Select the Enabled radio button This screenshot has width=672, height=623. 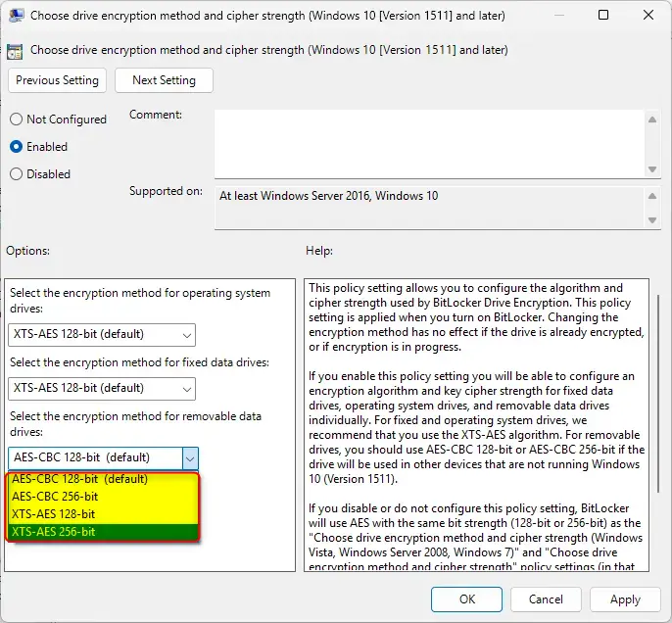click(x=38, y=147)
